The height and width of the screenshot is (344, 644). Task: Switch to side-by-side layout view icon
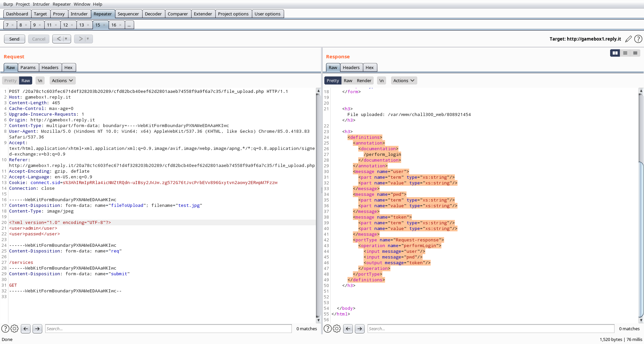tap(615, 53)
